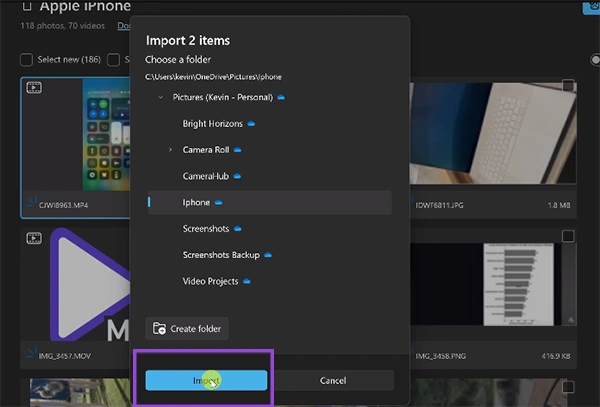This screenshot has width=600, height=407.
Task: Click cloud icon next to Screenshots folder
Action: point(238,229)
